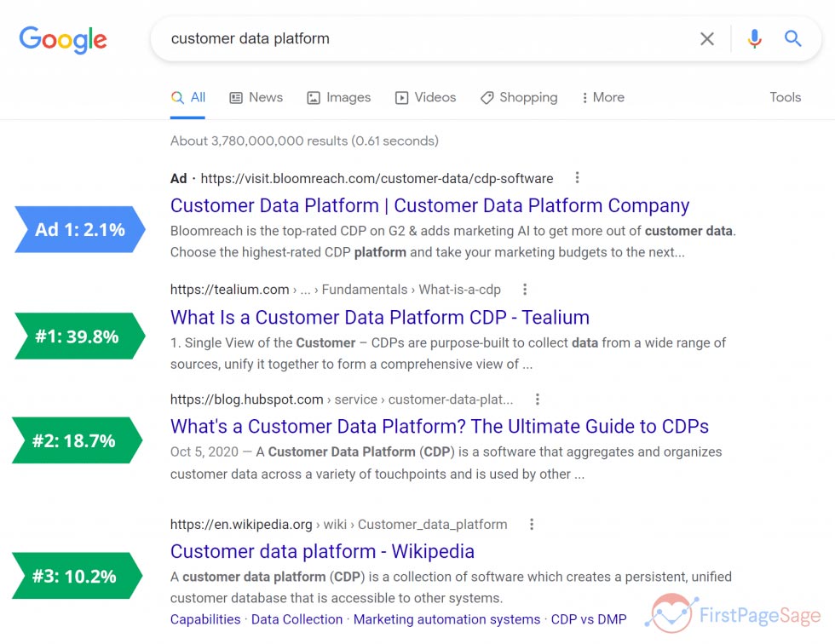Click the Capabilities sitelink
835x644 pixels.
pyautogui.click(x=205, y=619)
